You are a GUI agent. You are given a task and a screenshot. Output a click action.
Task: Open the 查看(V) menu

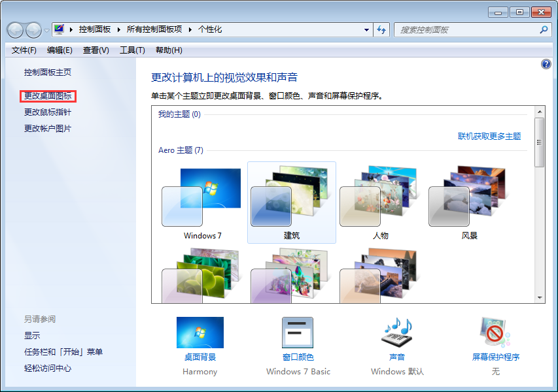pyautogui.click(x=96, y=50)
